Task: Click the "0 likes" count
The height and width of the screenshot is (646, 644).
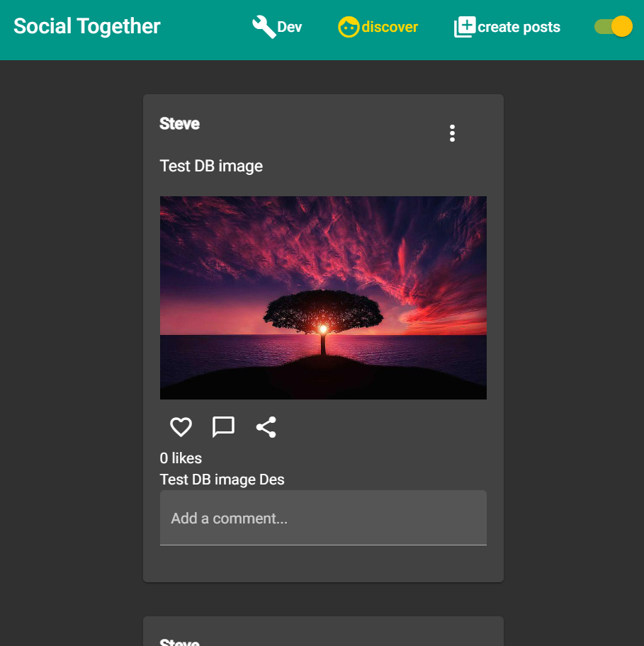Action: click(x=181, y=458)
